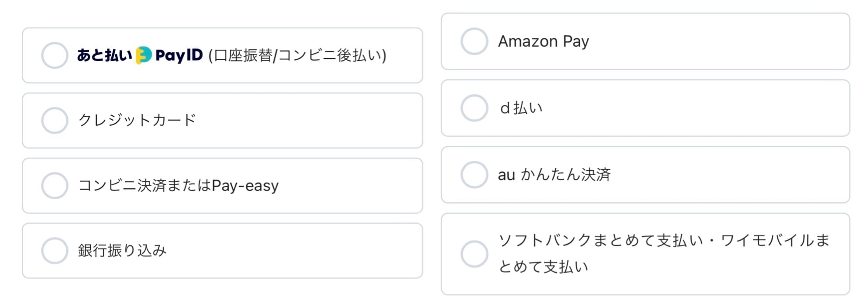Click the bold あと払い text

[104, 55]
